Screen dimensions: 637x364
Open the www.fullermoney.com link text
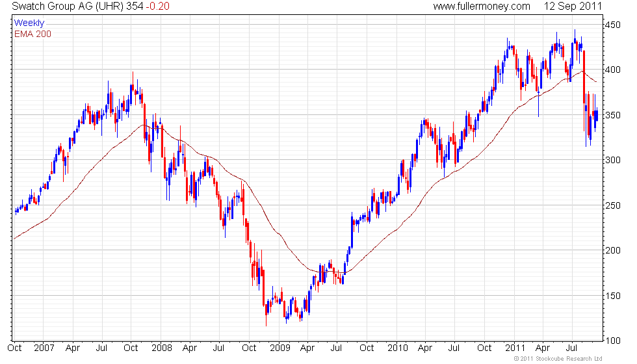pyautogui.click(x=482, y=6)
